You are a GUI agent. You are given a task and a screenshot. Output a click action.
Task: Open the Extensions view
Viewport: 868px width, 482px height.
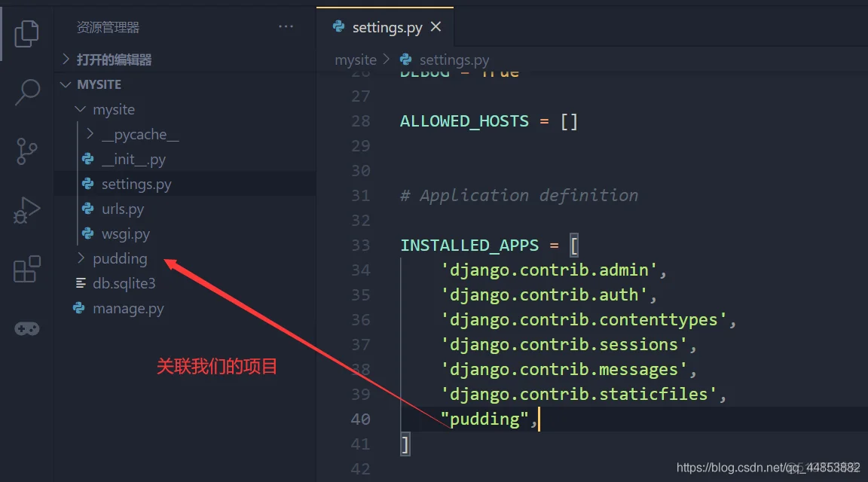(26, 269)
